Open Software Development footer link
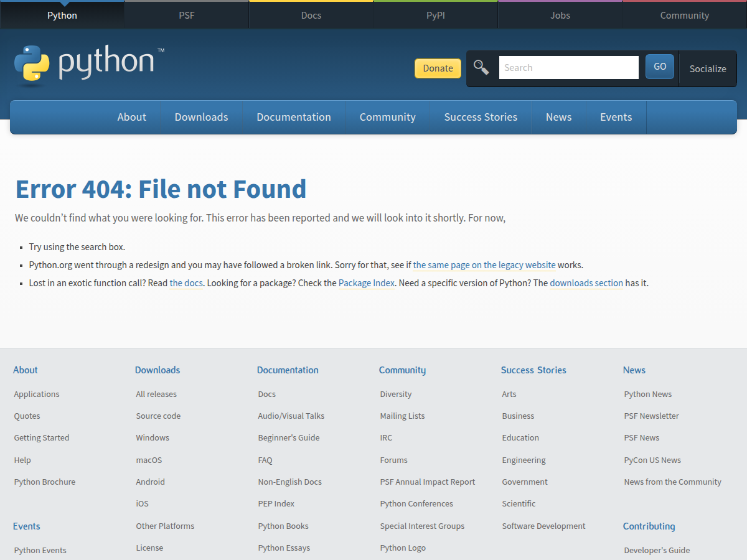The width and height of the screenshot is (747, 560). tap(543, 526)
